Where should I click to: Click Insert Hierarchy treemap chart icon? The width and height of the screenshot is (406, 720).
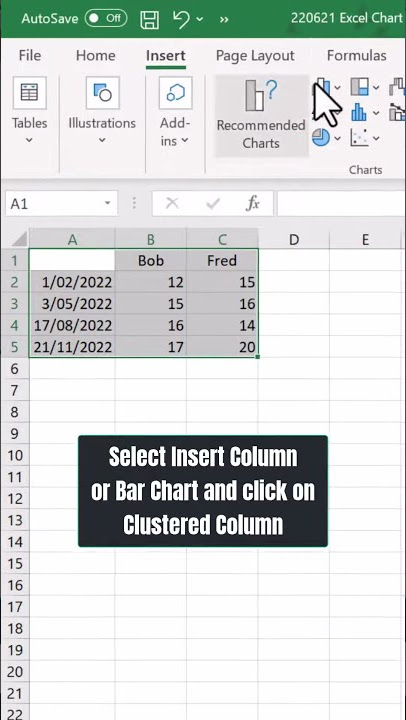tap(360, 86)
